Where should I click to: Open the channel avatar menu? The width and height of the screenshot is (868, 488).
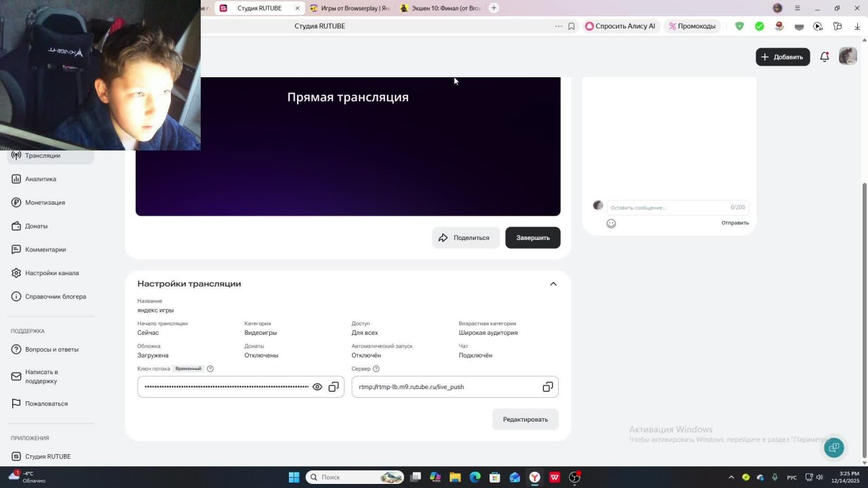coord(848,56)
